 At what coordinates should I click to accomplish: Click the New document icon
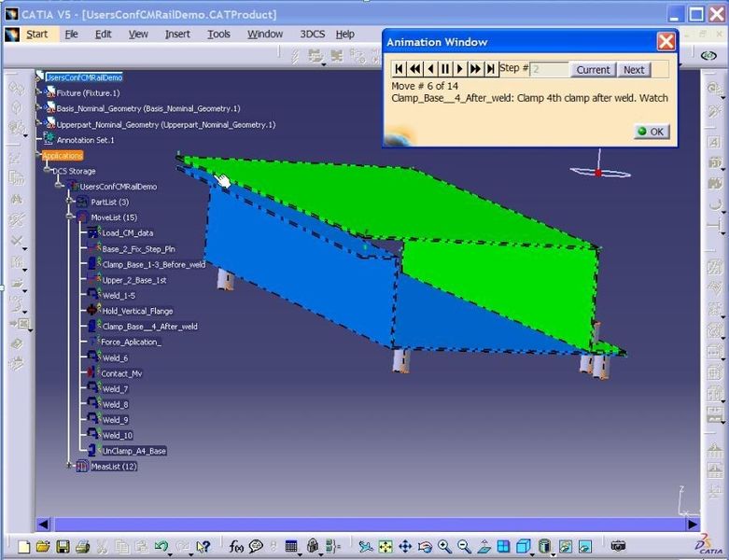[x=23, y=547]
